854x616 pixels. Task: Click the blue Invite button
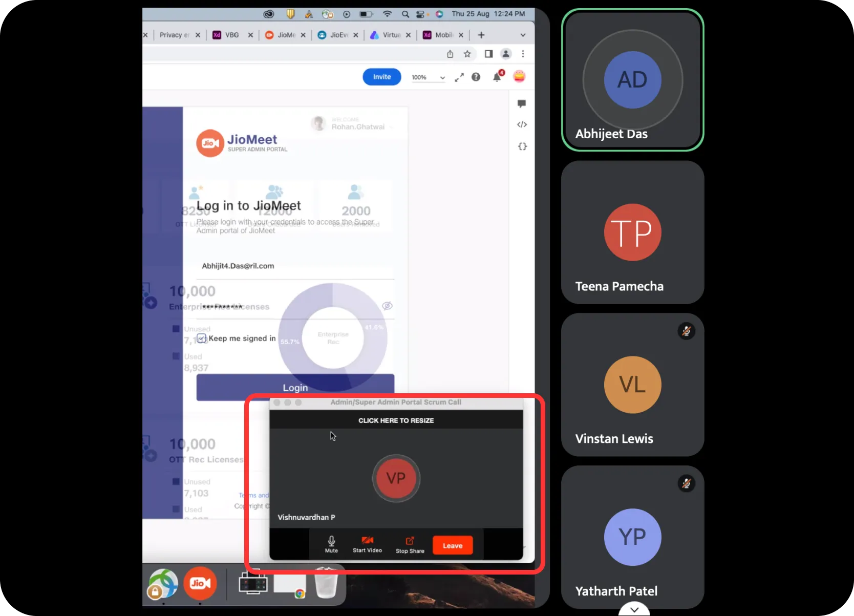381,77
